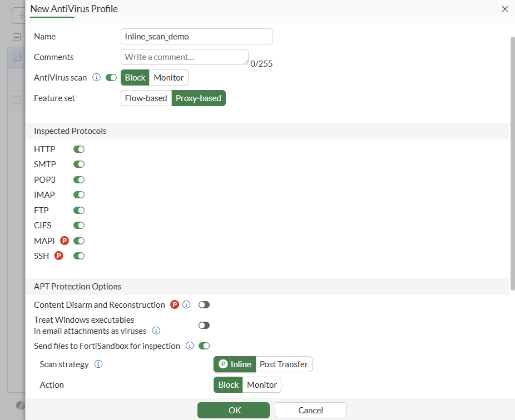Click the MAPI proxy-only badge icon
The height and width of the screenshot is (420, 515).
[x=65, y=241]
